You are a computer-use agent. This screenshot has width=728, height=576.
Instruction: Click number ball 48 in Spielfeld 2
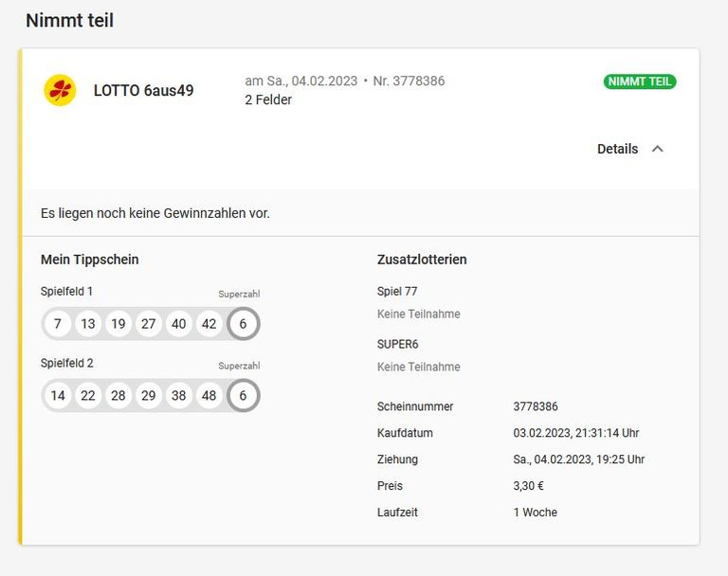[x=209, y=395]
